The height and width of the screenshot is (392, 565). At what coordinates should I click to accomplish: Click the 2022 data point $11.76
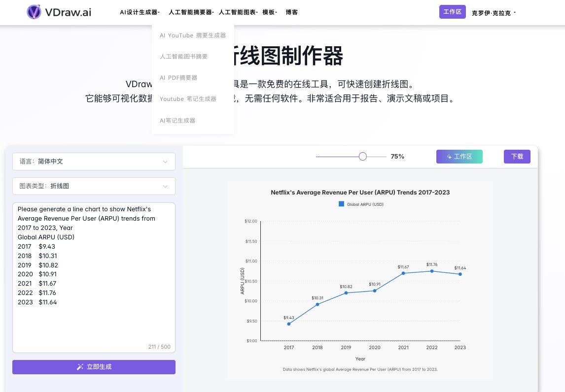[x=432, y=271]
